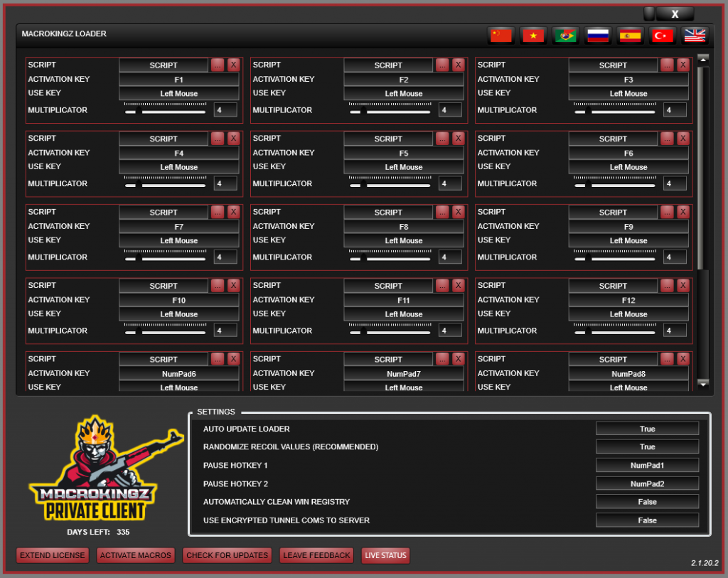Image resolution: width=728 pixels, height=578 pixels.
Task: Toggle Automatically Clean Win Registry value
Action: pos(647,502)
